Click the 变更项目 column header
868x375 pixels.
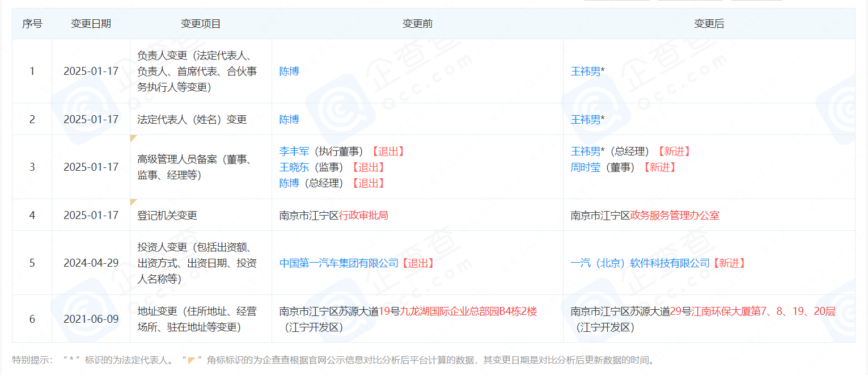tap(201, 24)
